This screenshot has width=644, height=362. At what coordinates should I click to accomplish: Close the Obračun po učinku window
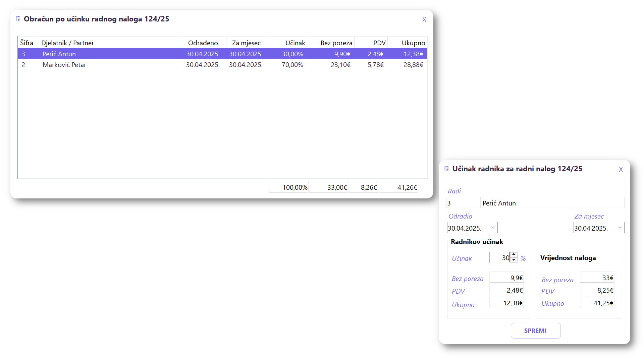424,20
